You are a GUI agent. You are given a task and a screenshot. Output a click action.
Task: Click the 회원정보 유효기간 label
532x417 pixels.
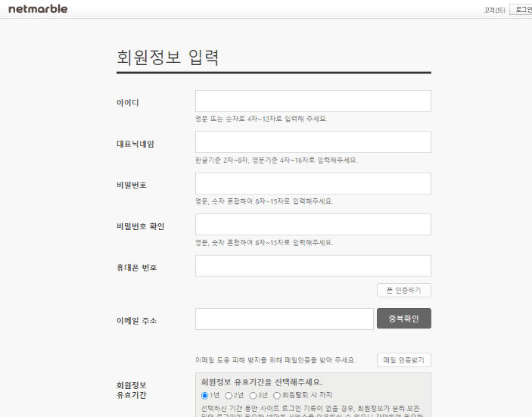(132, 391)
